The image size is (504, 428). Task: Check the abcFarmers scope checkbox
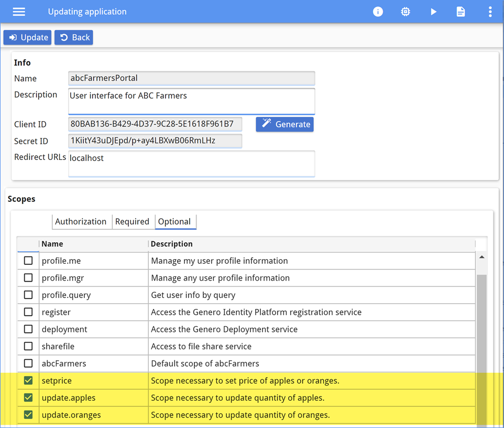pos(28,363)
